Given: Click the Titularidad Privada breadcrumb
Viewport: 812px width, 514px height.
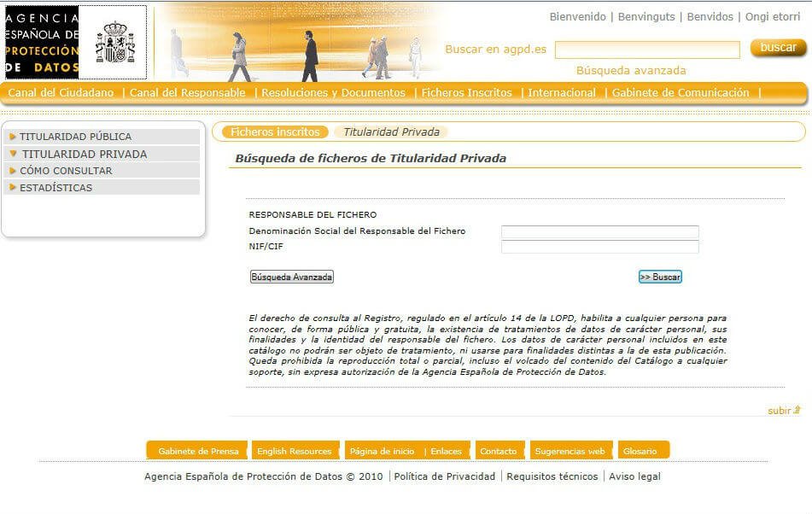Looking at the screenshot, I should coord(392,132).
